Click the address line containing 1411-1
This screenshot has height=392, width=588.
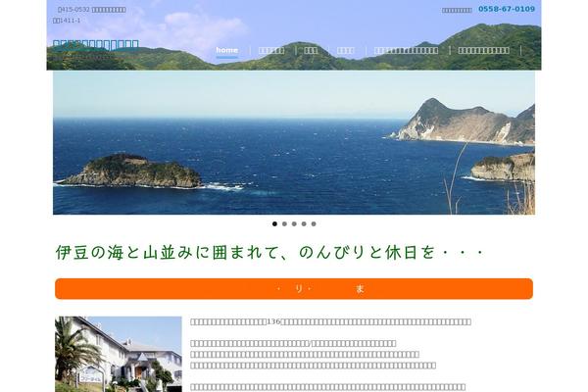[x=67, y=21]
